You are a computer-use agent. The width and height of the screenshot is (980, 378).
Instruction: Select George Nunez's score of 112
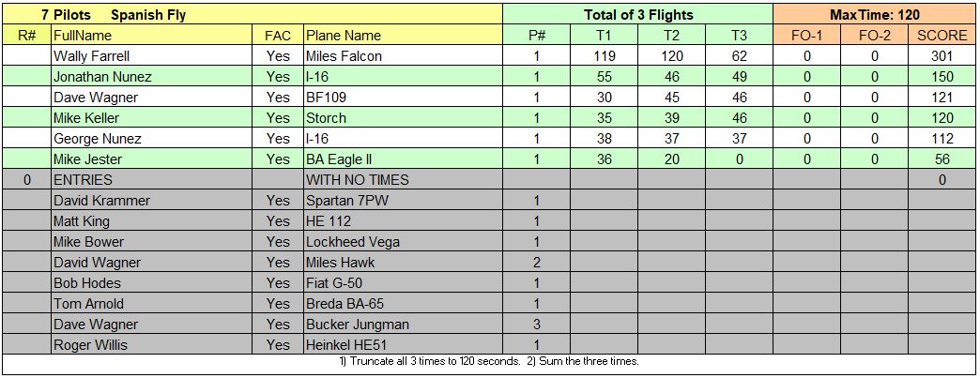coord(942,138)
